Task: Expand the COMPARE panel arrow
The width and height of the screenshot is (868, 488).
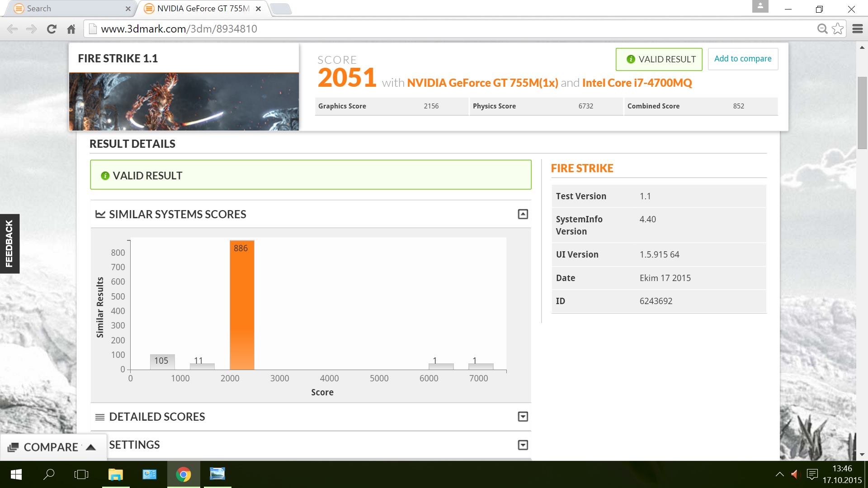Action: tap(90, 447)
